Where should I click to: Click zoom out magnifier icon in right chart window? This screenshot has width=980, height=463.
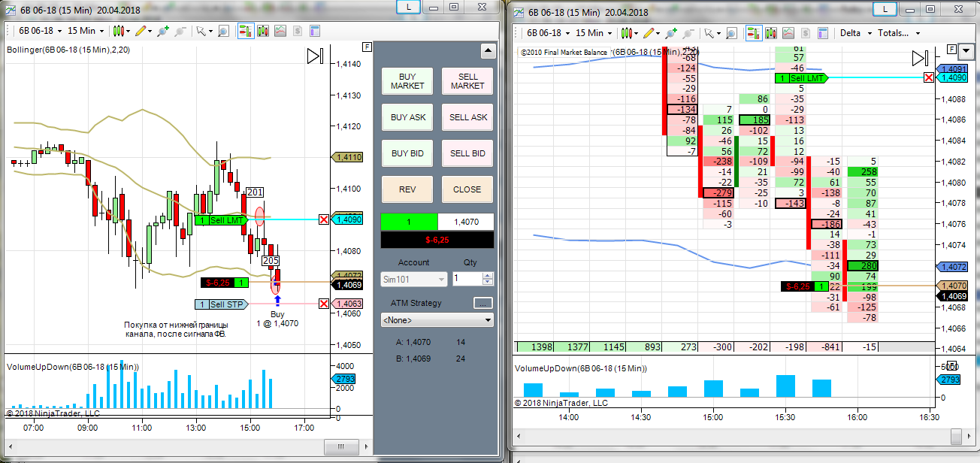[688, 33]
